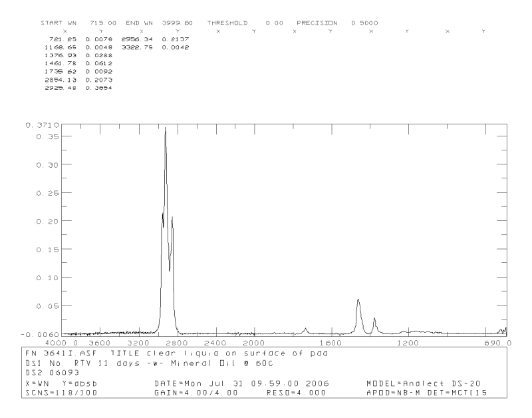Click the x-axis tick label 2400
Viewport: 532px width, 418px height.
(x=215, y=343)
